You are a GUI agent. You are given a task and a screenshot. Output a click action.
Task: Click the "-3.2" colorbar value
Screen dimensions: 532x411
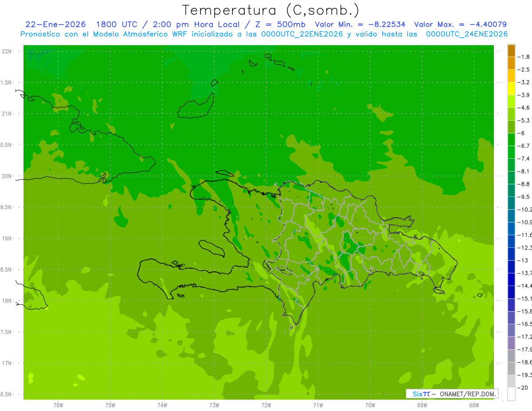[x=524, y=82]
